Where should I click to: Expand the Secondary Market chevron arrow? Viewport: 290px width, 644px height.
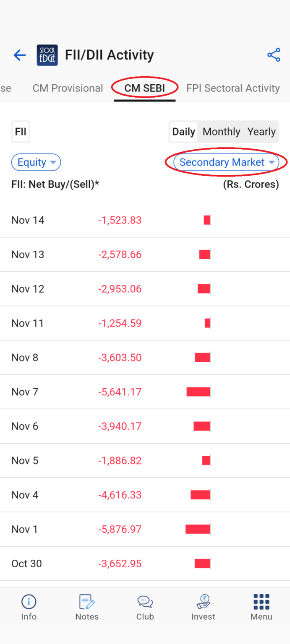pos(272,162)
